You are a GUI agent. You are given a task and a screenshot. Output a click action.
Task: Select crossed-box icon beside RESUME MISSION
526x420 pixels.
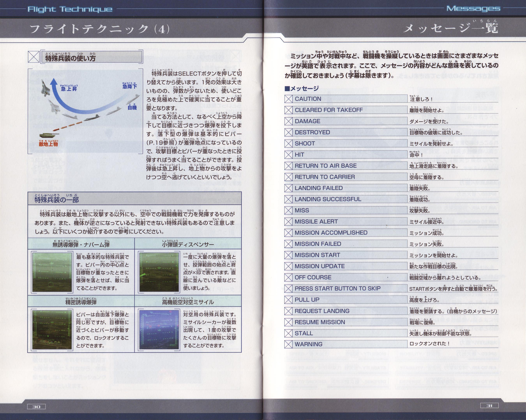pyautogui.click(x=288, y=322)
